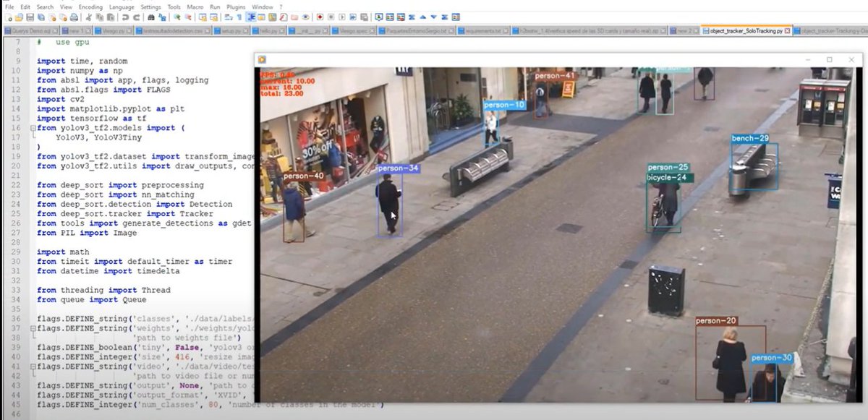Click the person-34 label in the video
Image resolution: width=868 pixels, height=420 pixels.
point(397,168)
